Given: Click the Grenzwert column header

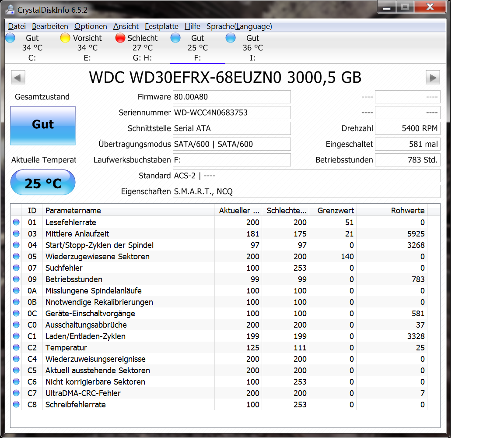Looking at the screenshot, I should tap(332, 211).
